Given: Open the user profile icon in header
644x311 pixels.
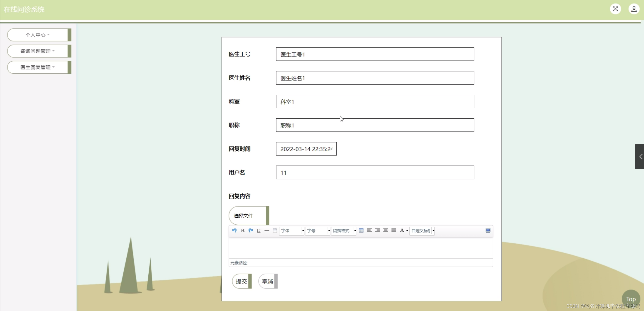Looking at the screenshot, I should click(634, 9).
